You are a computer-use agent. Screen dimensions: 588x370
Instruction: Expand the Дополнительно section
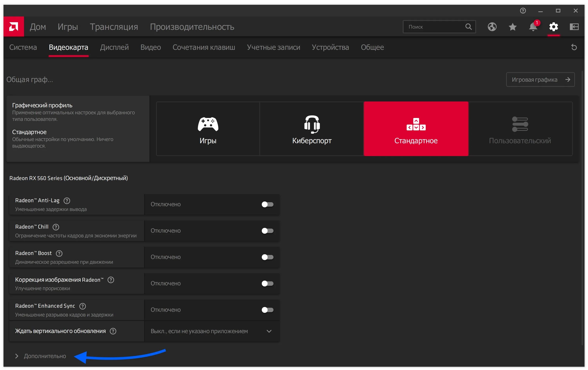45,356
